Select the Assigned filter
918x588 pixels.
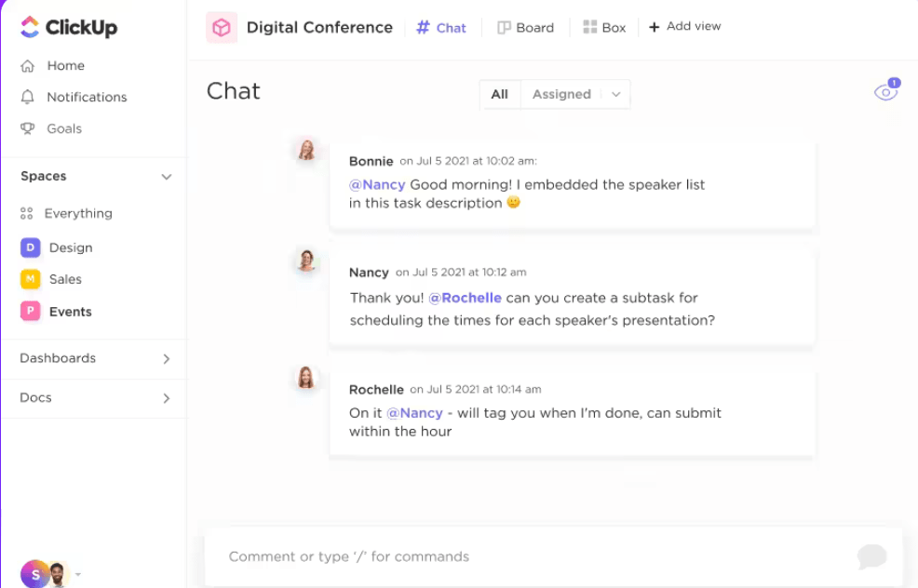point(561,94)
